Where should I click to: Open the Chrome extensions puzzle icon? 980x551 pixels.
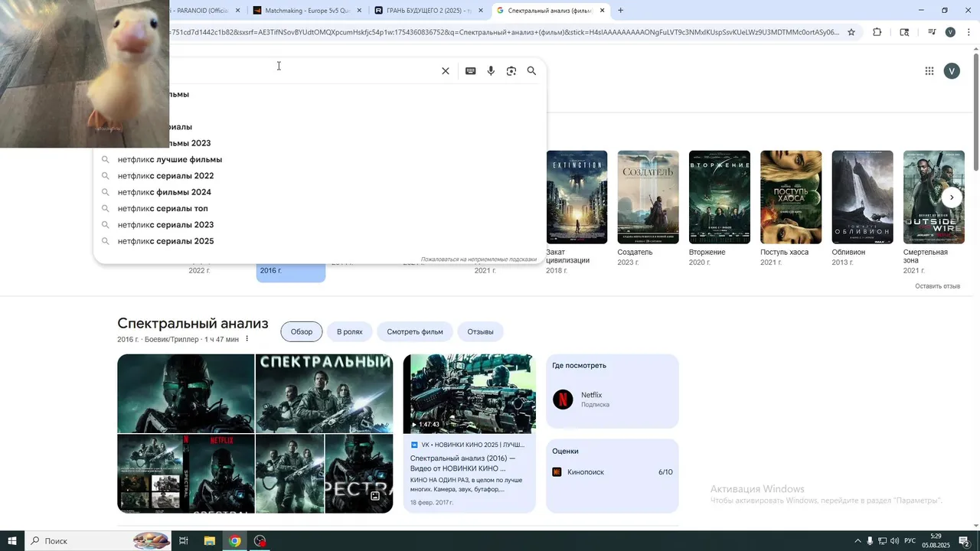[877, 32]
